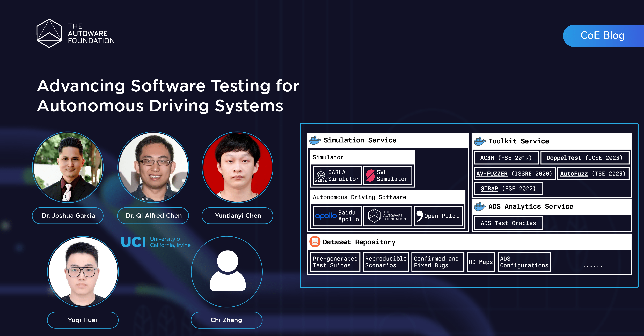Click the Autoware Foundation hexagon logo top left
The width and height of the screenshot is (644, 336).
click(49, 33)
